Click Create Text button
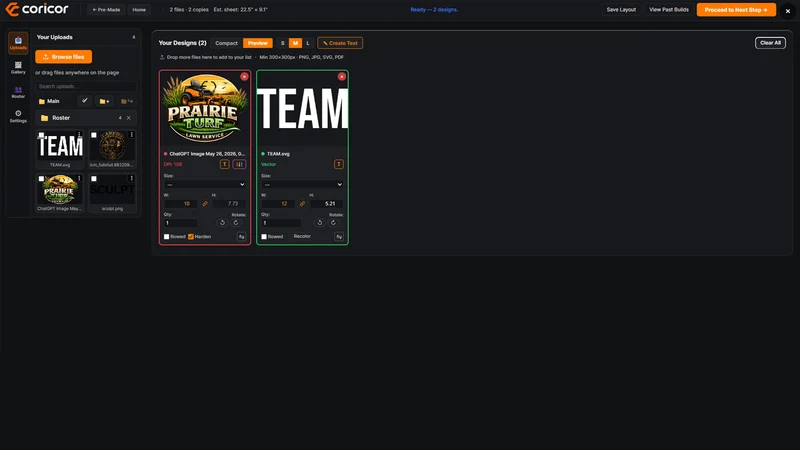Viewport: 800px width, 450px height. 340,43
